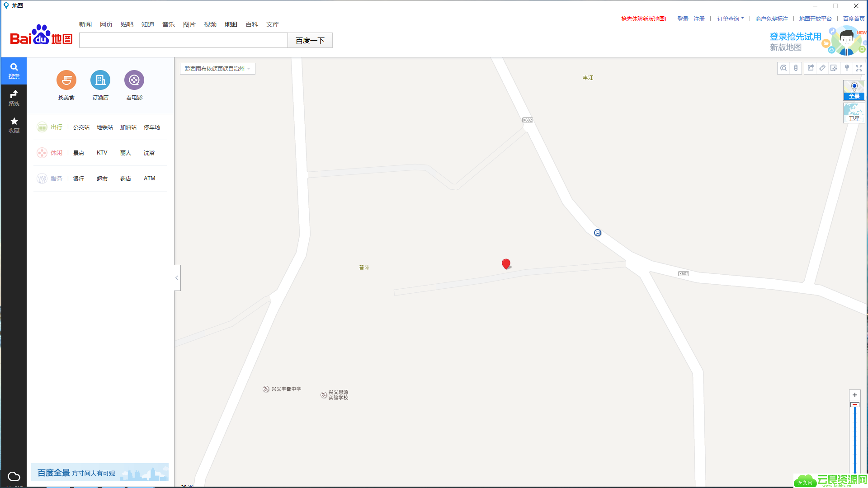Click the share map icon in toolbar
This screenshot has height=488, width=868.
(811, 68)
